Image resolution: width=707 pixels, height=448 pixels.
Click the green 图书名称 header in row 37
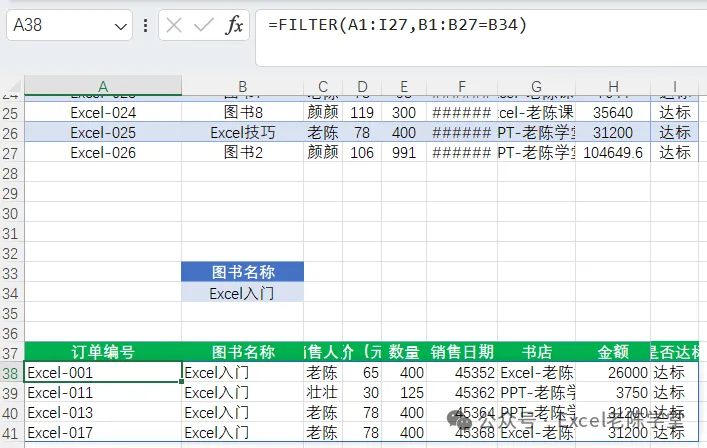point(243,352)
